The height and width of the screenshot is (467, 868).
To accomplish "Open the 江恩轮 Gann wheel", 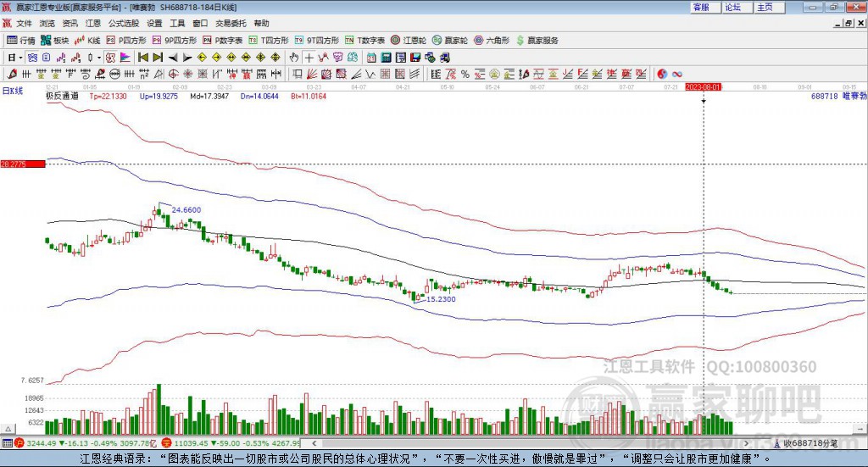I will pos(409,41).
